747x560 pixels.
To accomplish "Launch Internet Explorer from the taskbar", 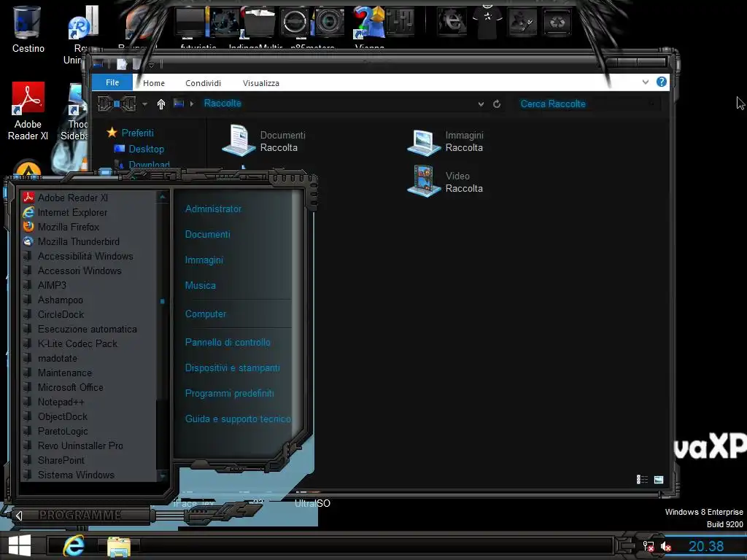I will coord(74,545).
